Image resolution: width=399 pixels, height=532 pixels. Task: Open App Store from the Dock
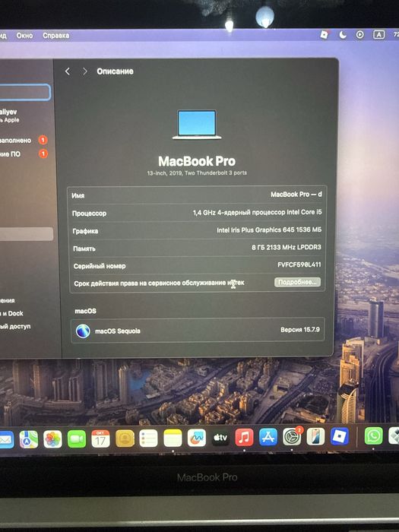click(268, 437)
